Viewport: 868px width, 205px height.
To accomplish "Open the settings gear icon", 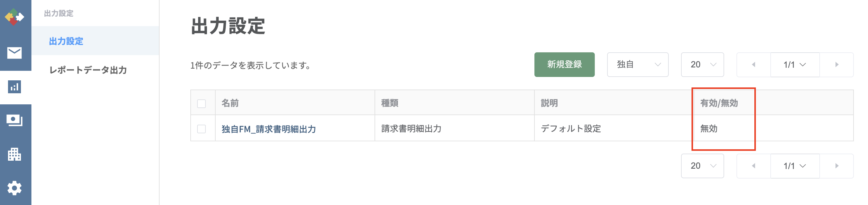I will coord(14,188).
